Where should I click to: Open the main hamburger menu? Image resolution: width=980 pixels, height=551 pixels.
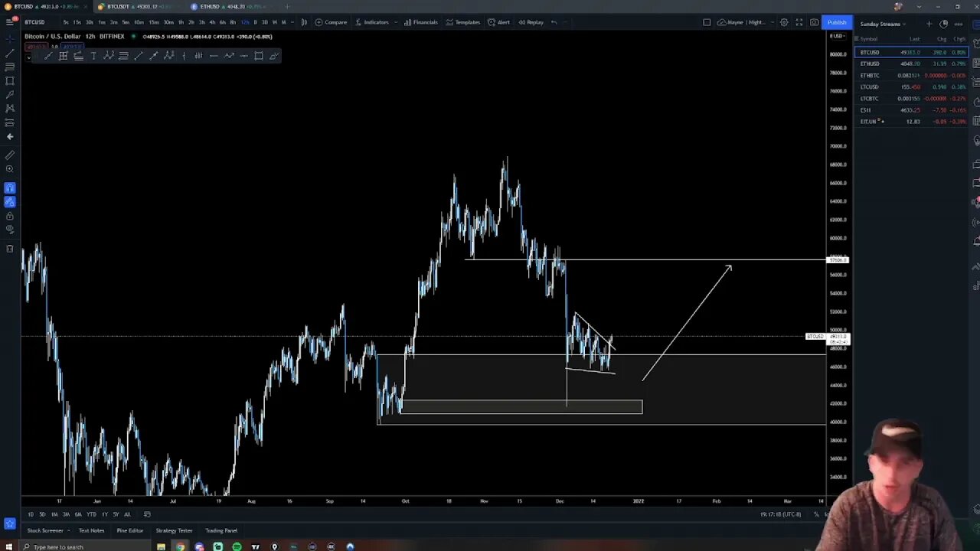(x=10, y=22)
